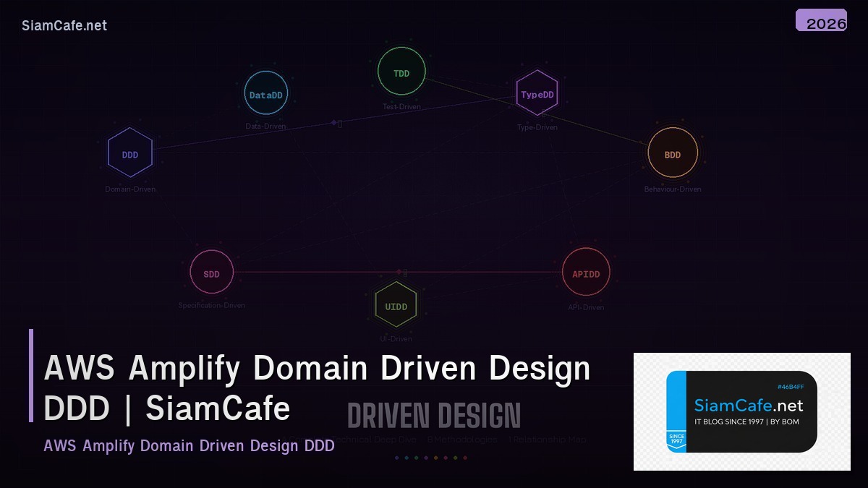
Task: Select the DDD Domain-Driven hexagon node
Action: (130, 153)
